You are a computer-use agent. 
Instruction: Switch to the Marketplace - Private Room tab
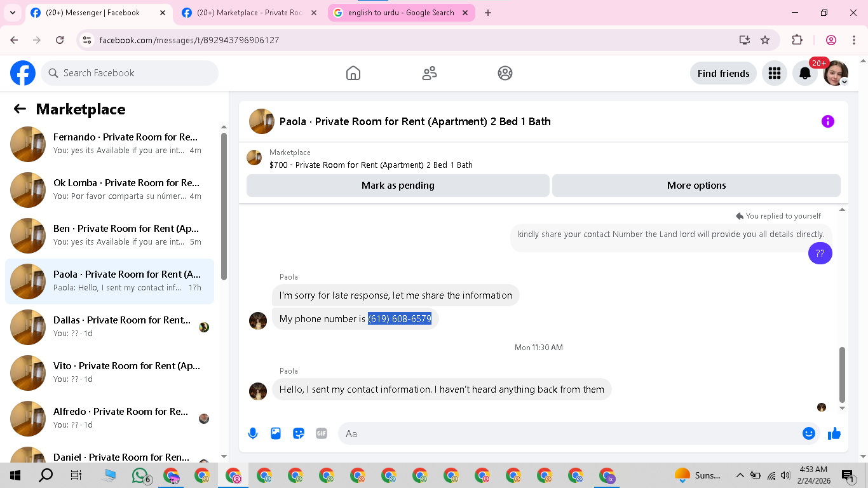[x=249, y=13]
